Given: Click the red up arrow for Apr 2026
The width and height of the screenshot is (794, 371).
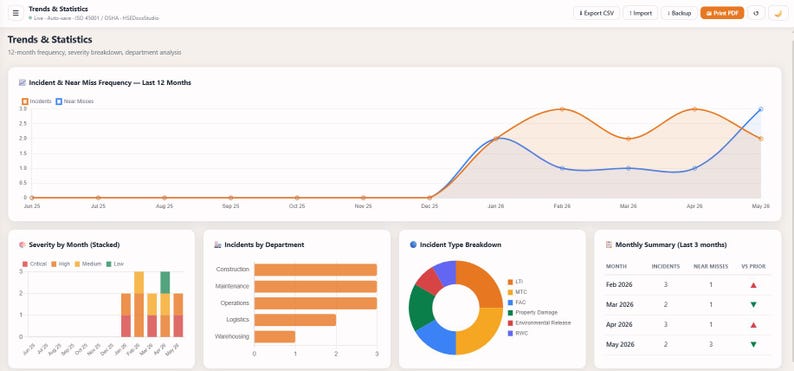Looking at the screenshot, I should (753, 325).
